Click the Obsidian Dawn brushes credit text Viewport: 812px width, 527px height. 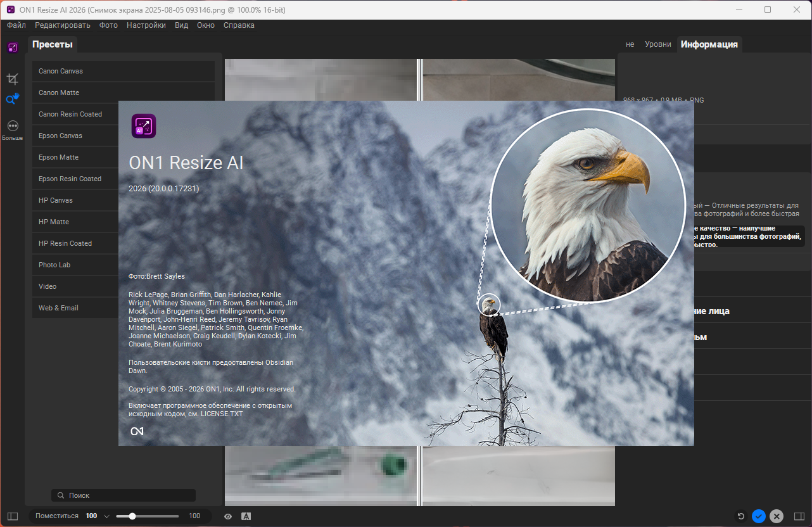coord(211,366)
